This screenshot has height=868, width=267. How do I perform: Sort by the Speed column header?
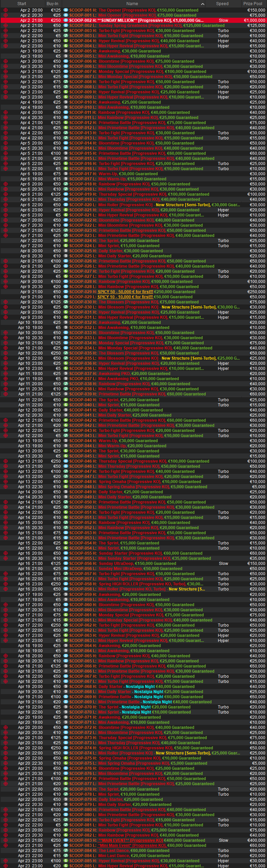click(222, 4)
